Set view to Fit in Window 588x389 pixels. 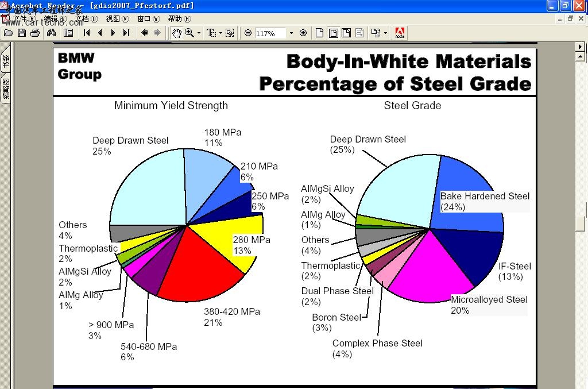(333, 33)
